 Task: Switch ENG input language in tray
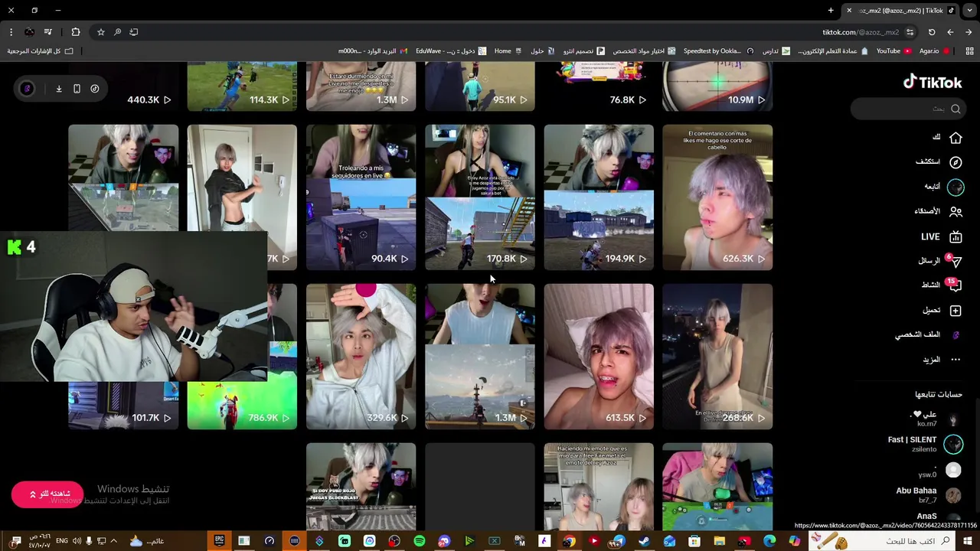click(62, 541)
